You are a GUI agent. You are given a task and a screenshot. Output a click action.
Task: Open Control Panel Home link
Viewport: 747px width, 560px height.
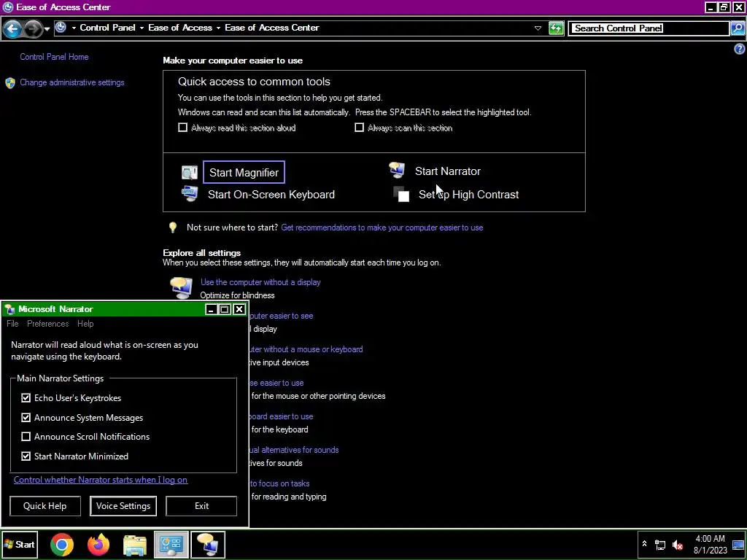pyautogui.click(x=54, y=57)
